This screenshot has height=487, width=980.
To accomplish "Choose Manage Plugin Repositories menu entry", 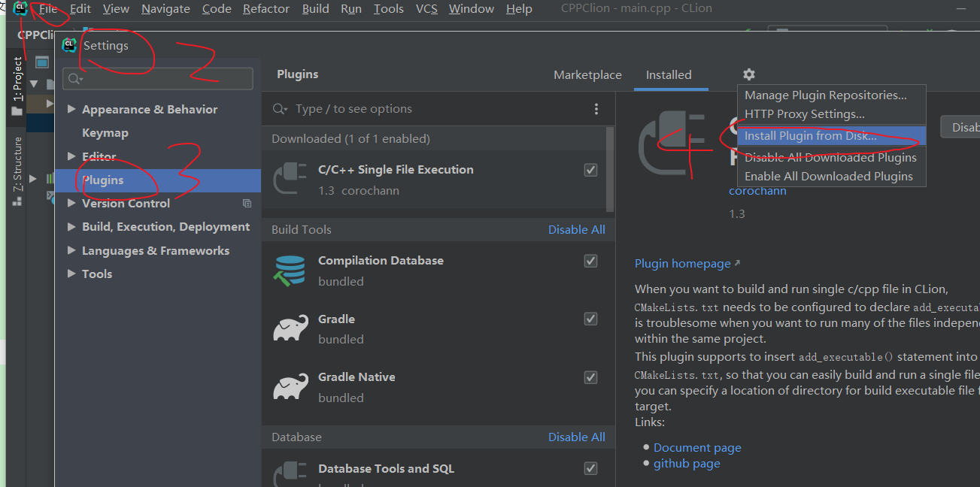I will (831, 95).
